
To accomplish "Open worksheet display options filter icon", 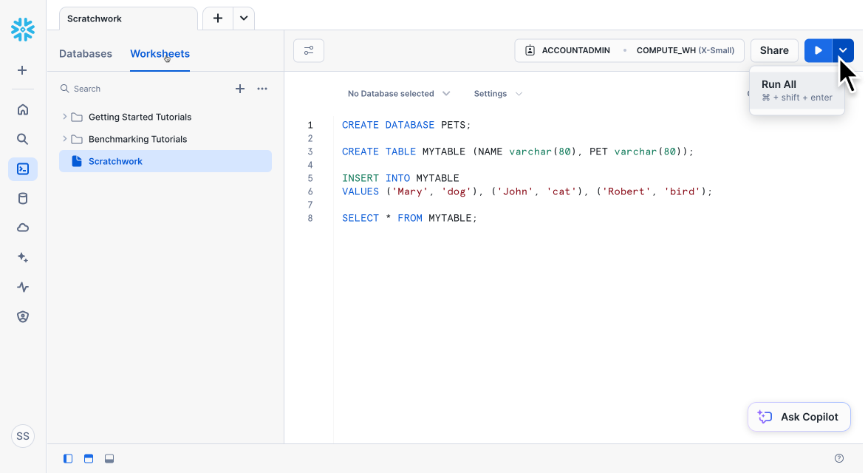I will 308,50.
